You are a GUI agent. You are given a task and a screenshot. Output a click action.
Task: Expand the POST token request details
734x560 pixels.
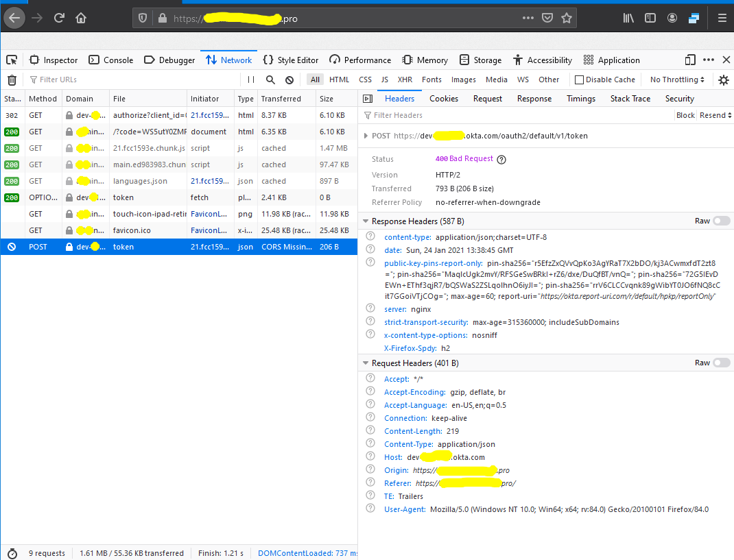point(366,135)
